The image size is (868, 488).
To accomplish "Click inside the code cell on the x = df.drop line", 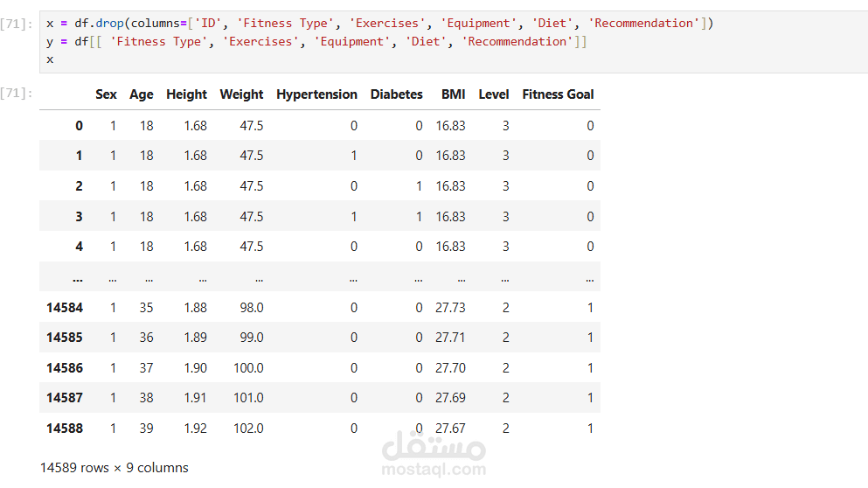I will [x=379, y=24].
